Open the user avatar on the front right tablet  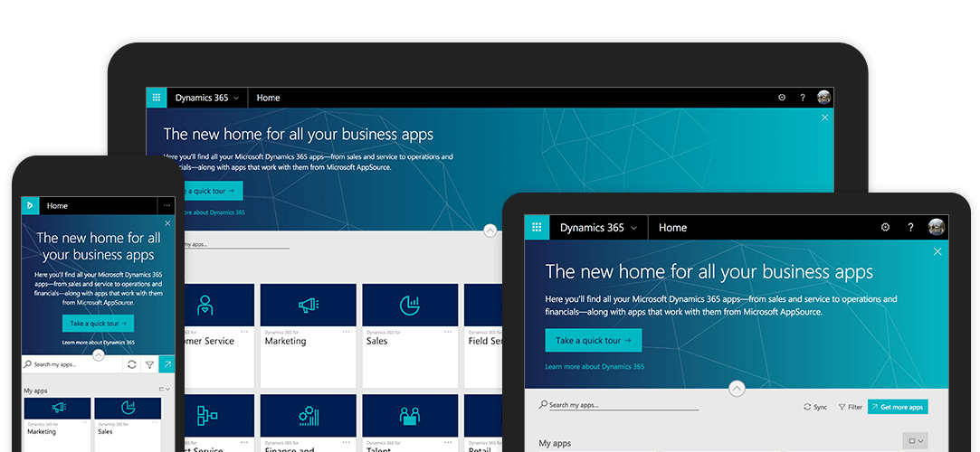[x=937, y=227]
